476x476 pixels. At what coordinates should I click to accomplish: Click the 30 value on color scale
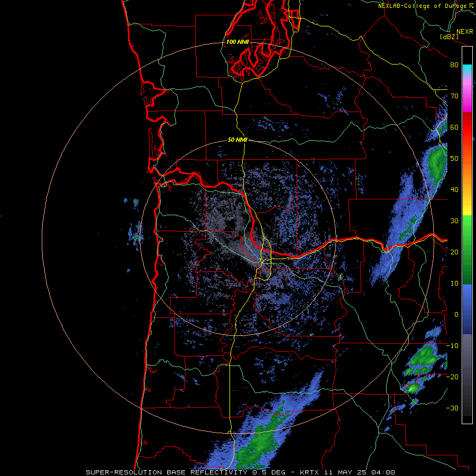[x=454, y=221]
